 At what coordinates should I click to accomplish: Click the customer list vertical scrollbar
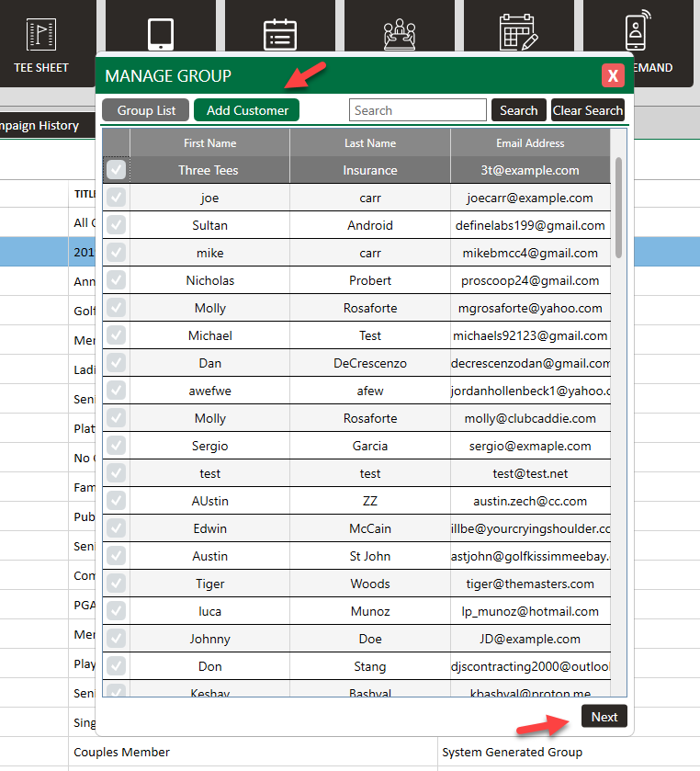tap(618, 207)
